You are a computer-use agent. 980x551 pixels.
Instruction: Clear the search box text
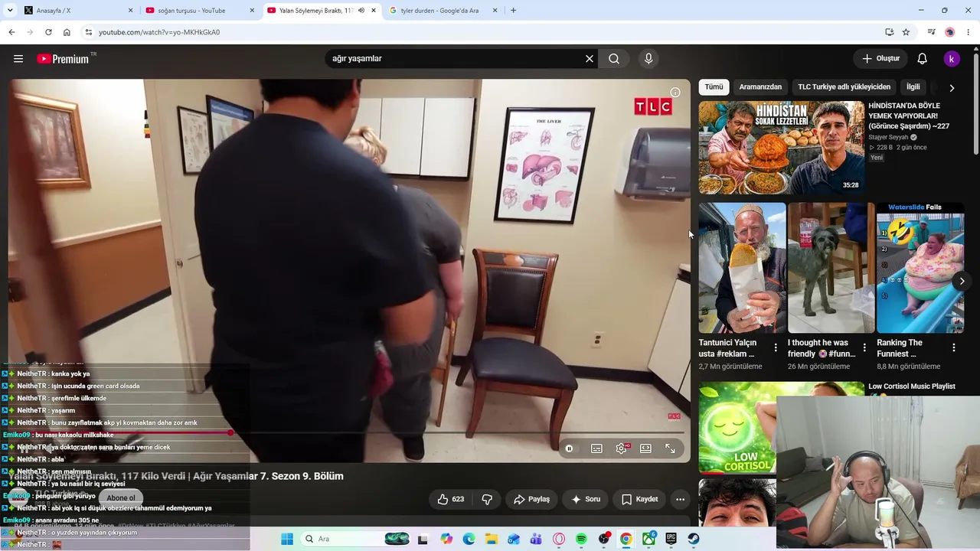590,59
